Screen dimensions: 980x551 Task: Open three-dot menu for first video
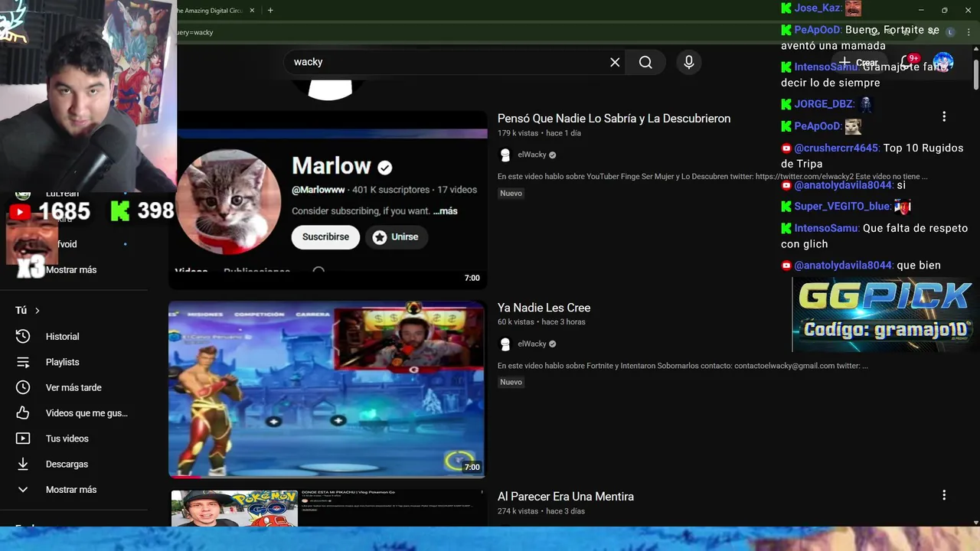944,116
